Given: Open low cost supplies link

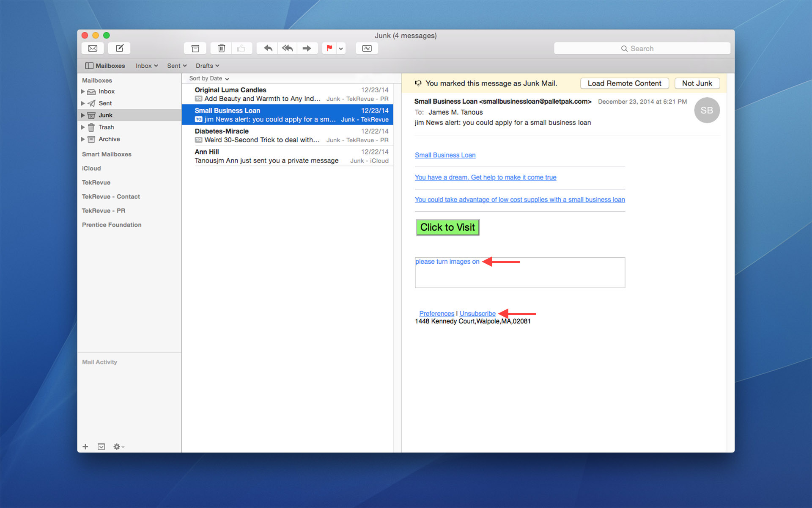Looking at the screenshot, I should [520, 199].
